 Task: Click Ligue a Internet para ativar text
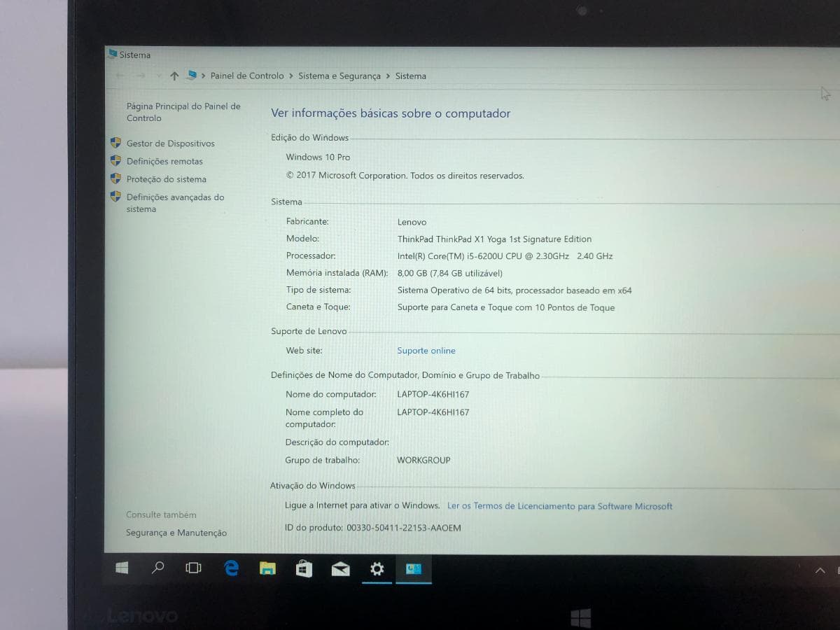point(363,505)
